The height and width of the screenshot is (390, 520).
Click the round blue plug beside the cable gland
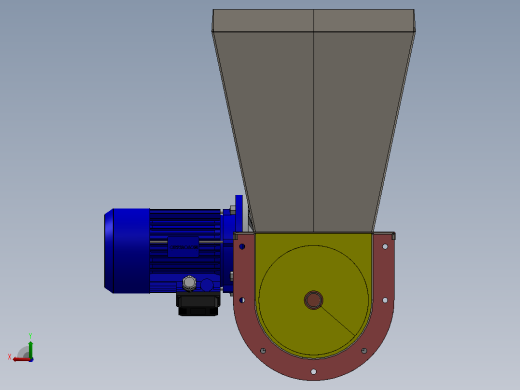[207, 285]
